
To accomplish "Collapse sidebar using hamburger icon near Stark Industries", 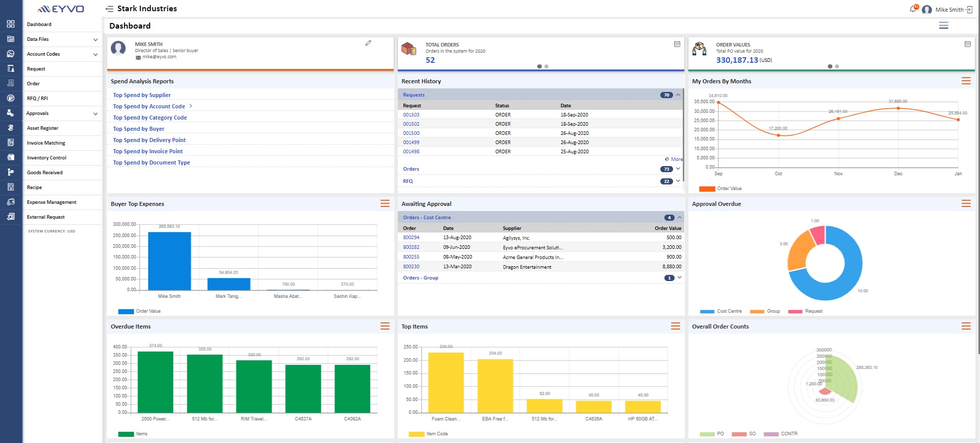I will (x=109, y=9).
